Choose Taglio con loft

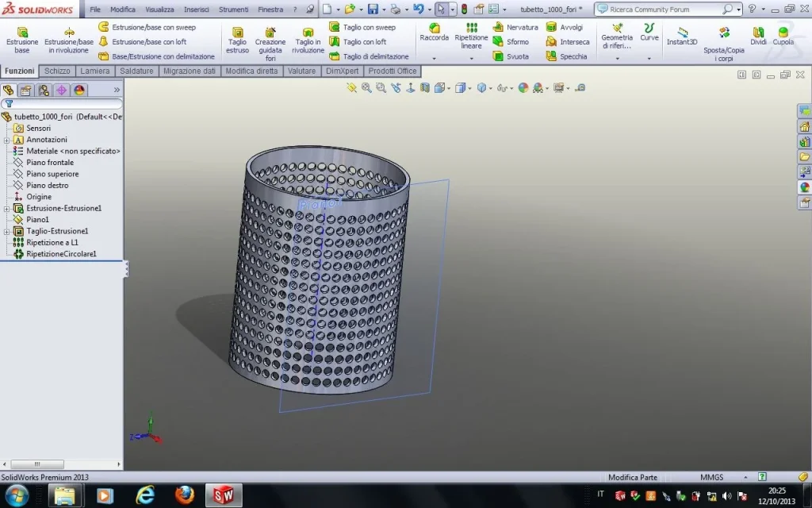tap(358, 41)
